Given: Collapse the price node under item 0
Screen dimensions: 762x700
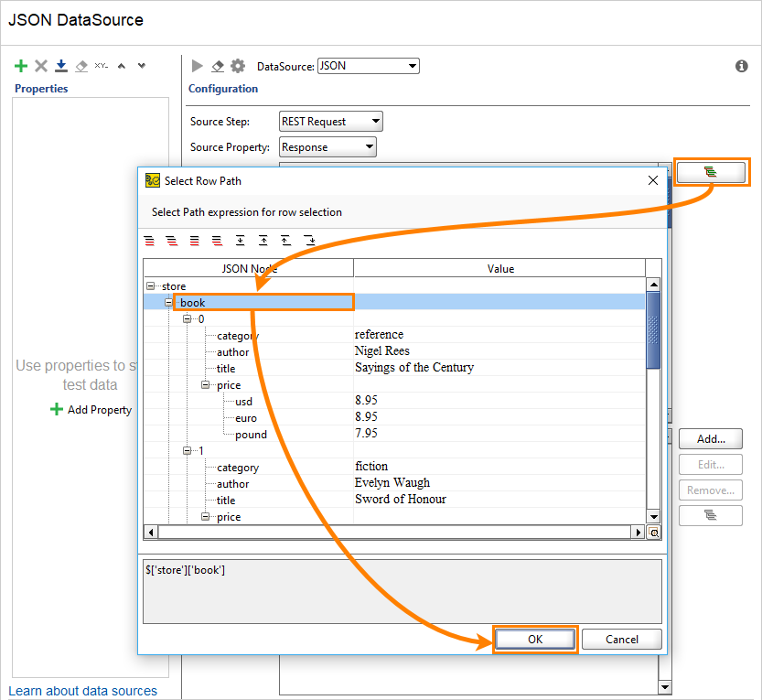Looking at the screenshot, I should click(206, 385).
